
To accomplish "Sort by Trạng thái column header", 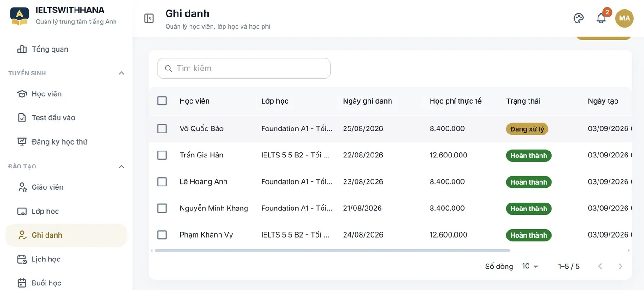I will tap(523, 101).
